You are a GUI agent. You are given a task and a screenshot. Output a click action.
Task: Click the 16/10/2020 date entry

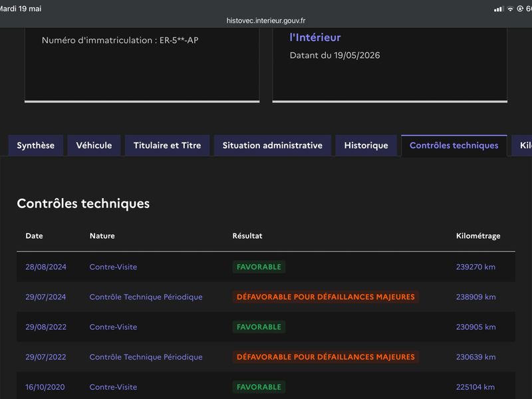(x=45, y=387)
